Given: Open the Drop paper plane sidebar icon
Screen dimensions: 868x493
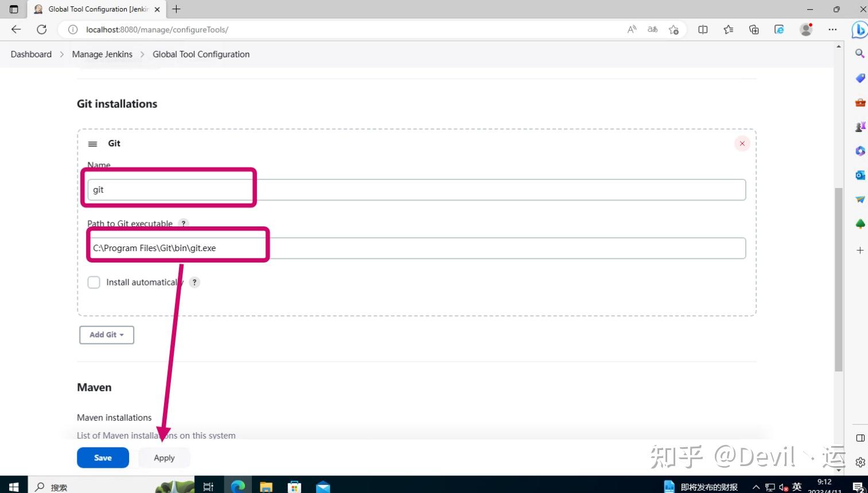Looking at the screenshot, I should [x=859, y=199].
